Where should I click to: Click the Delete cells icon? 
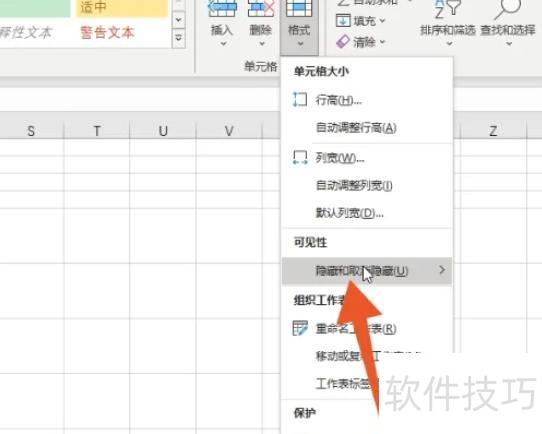coord(261,8)
